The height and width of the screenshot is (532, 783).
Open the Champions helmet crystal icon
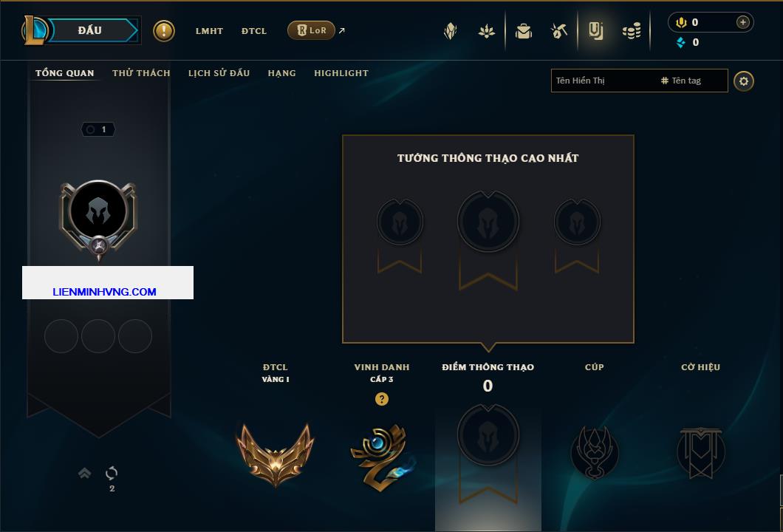click(x=451, y=31)
